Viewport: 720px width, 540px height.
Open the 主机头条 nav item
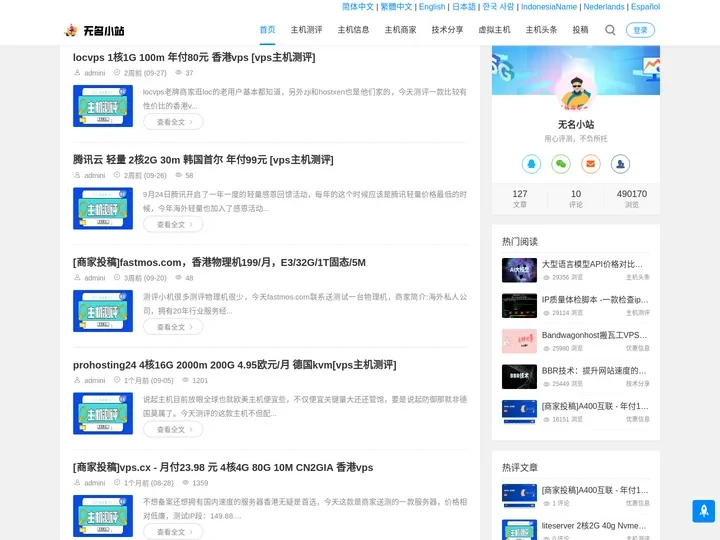point(541,30)
